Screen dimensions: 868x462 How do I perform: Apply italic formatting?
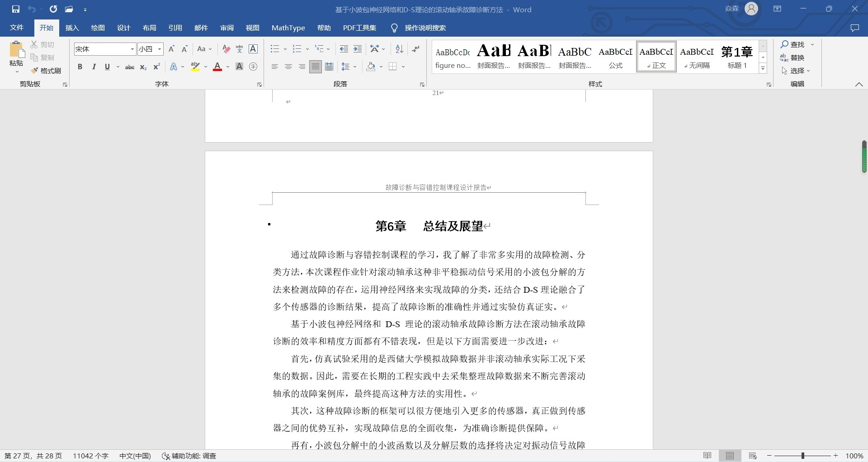pos(94,67)
